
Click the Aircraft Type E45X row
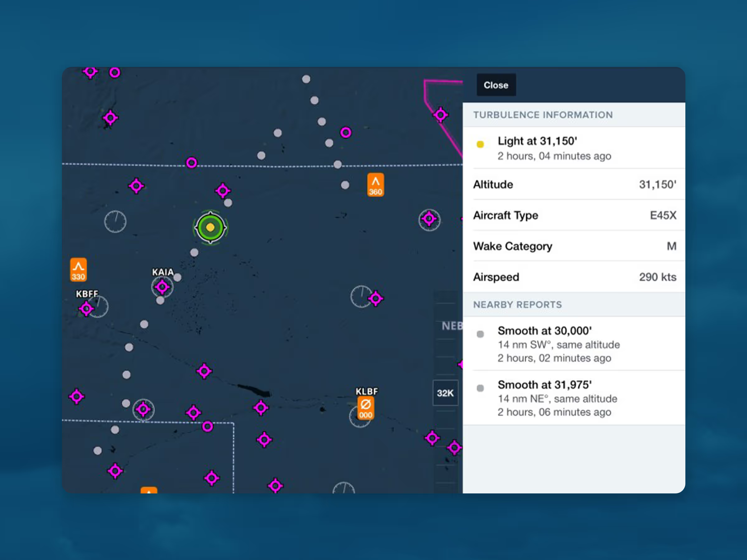(574, 215)
